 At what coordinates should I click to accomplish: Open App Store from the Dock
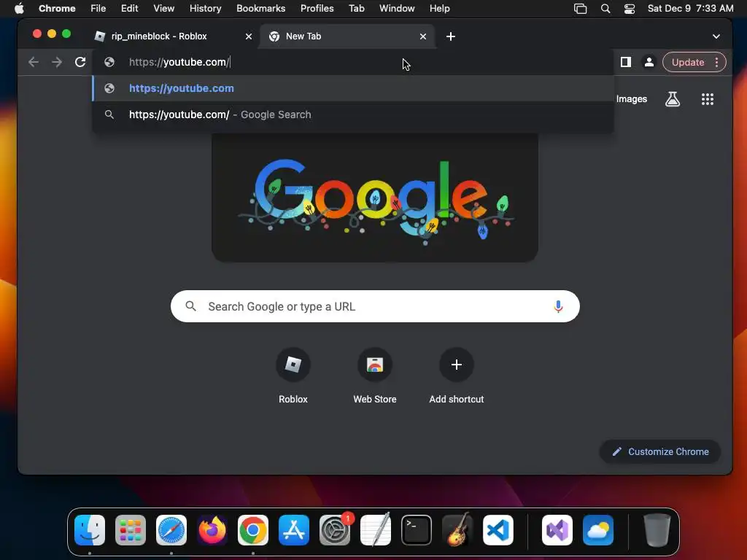click(294, 530)
